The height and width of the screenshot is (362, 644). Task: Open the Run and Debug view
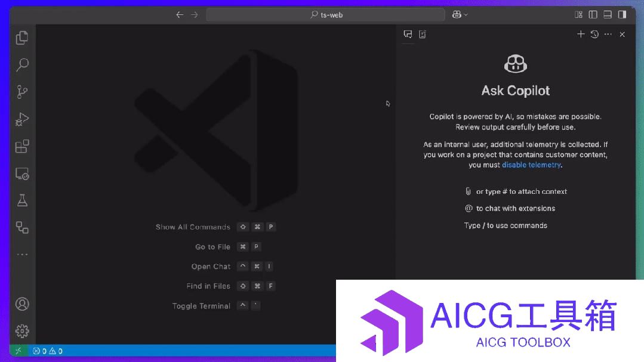coord(22,119)
